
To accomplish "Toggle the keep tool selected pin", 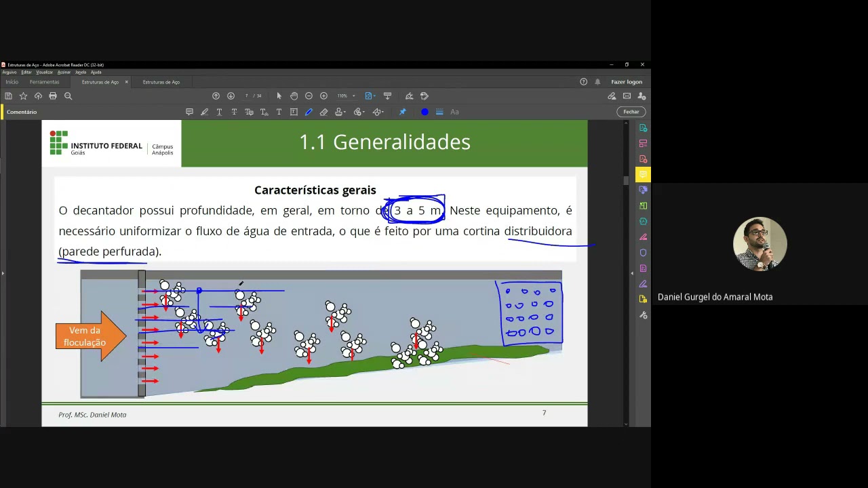I will [402, 112].
